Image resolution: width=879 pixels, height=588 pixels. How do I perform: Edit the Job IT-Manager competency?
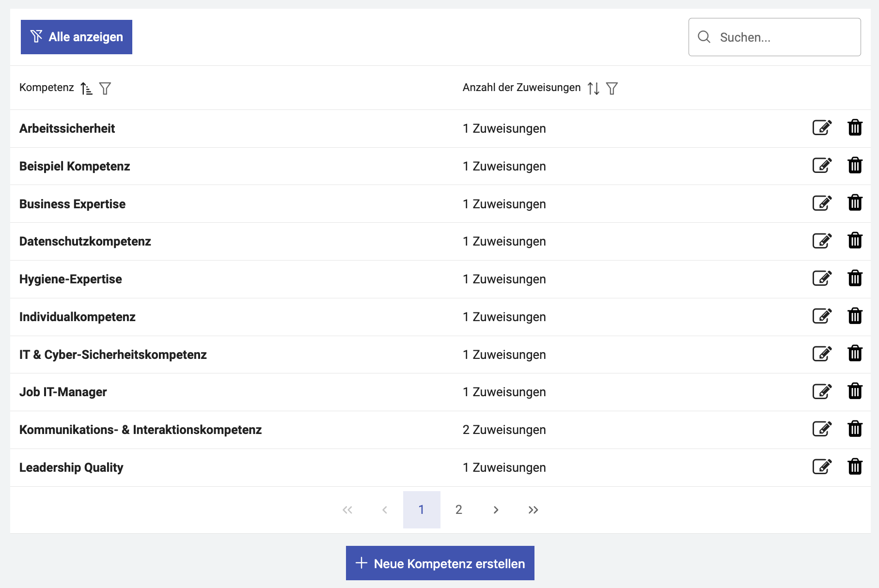click(x=822, y=391)
